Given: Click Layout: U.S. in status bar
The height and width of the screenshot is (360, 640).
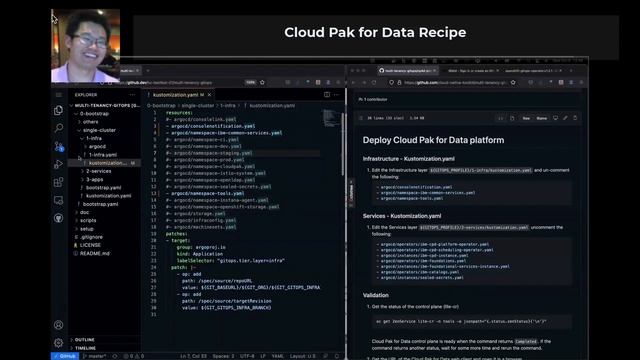Looking at the screenshot, I should tap(302, 356).
